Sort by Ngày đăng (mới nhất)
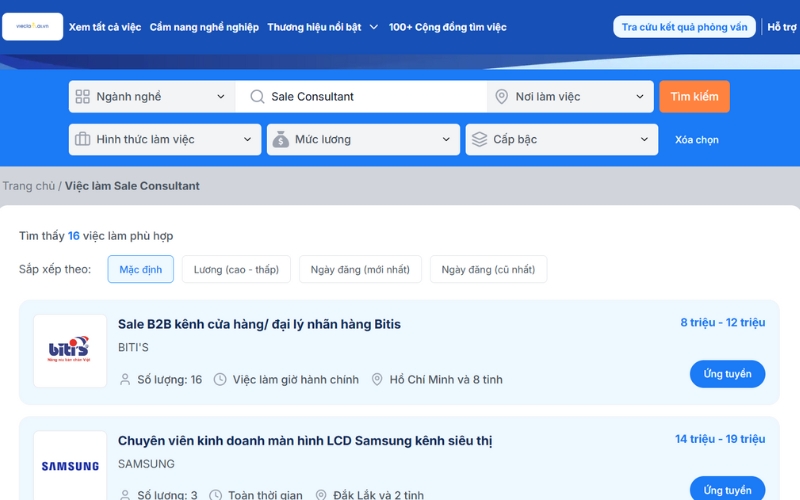Screen dimensions: 800x500 [x=360, y=269]
